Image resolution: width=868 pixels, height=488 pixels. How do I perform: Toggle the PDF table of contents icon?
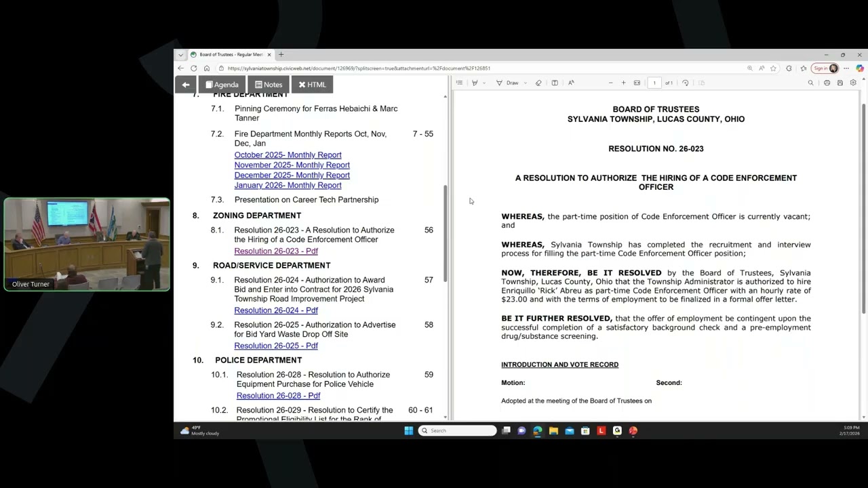point(459,83)
